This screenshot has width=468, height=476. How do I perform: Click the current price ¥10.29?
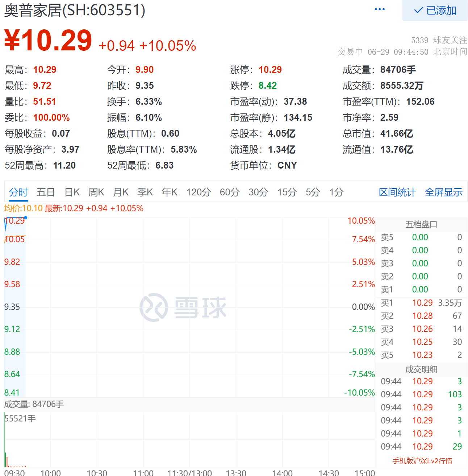[48, 40]
